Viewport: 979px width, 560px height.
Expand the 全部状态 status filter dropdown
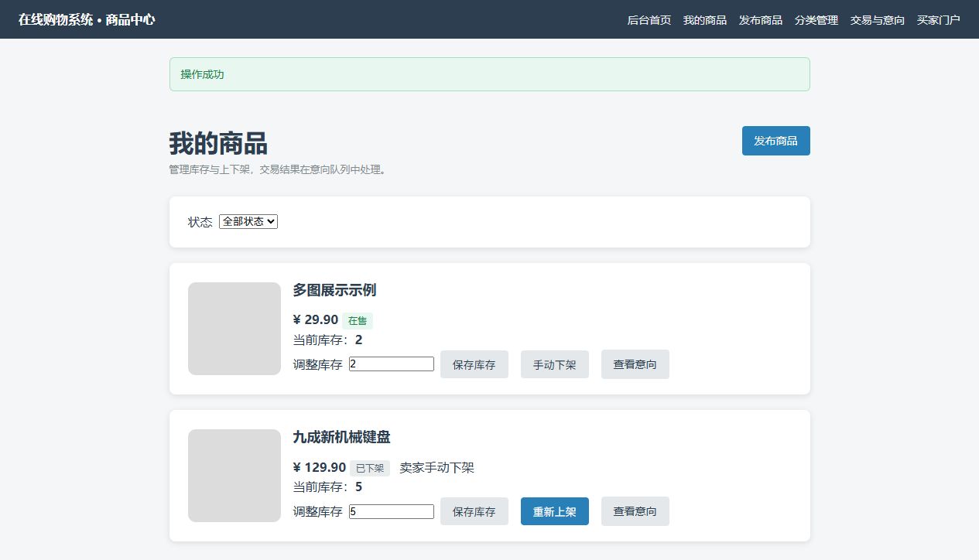(248, 221)
